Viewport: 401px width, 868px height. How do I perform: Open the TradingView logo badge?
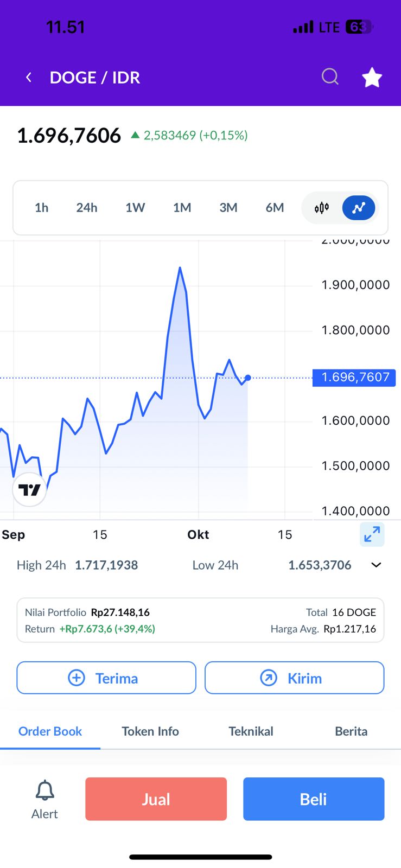pos(29,490)
